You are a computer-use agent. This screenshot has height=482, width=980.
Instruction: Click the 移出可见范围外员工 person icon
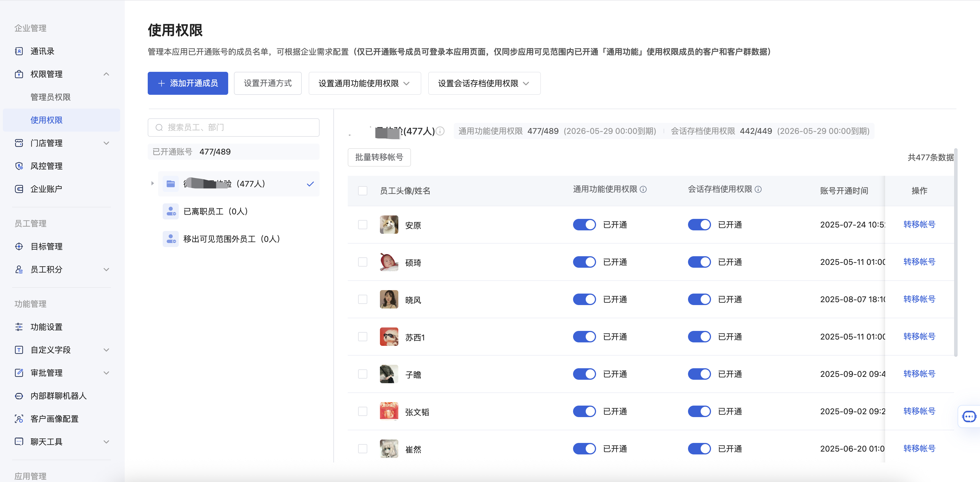170,239
